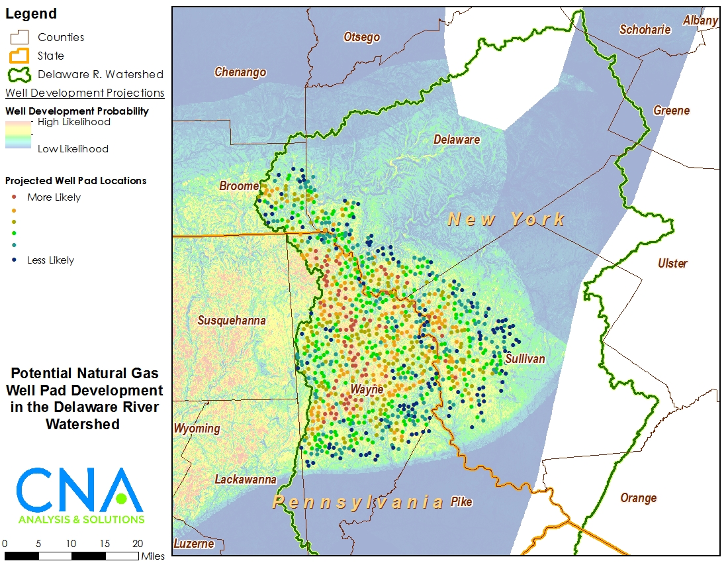728x563 pixels.
Task: Click the Broome county label
Action: click(x=239, y=186)
